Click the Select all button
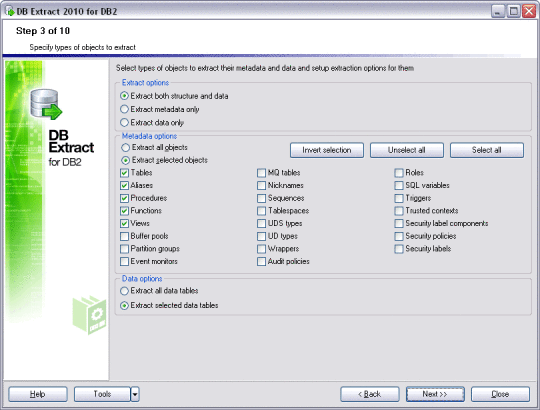The width and height of the screenshot is (540, 410). pyautogui.click(x=487, y=150)
